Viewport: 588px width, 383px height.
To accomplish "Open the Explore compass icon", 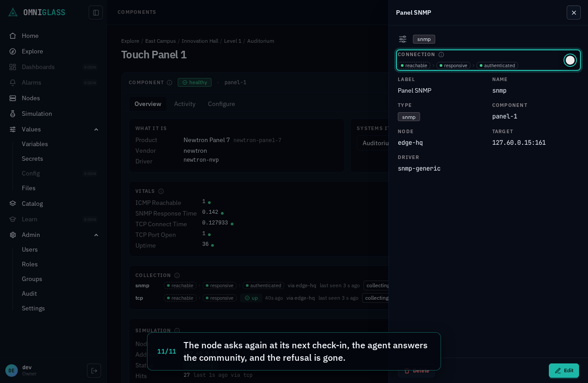I will (x=13, y=51).
